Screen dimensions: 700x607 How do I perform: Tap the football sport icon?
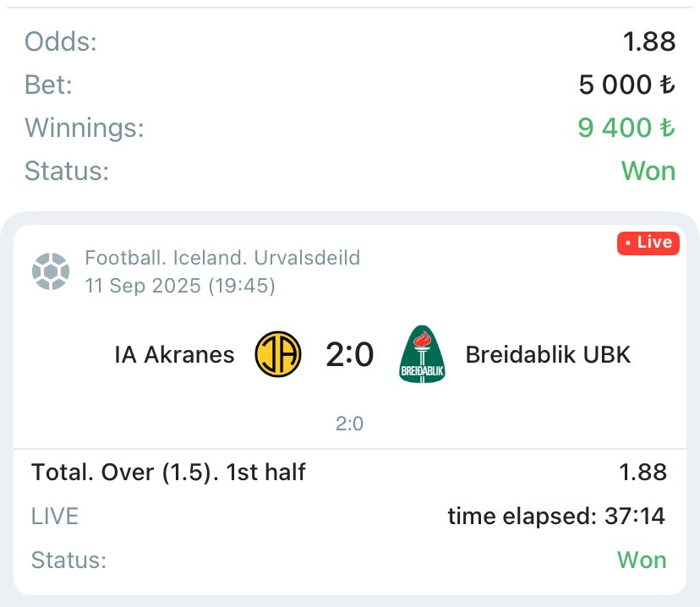point(50,271)
